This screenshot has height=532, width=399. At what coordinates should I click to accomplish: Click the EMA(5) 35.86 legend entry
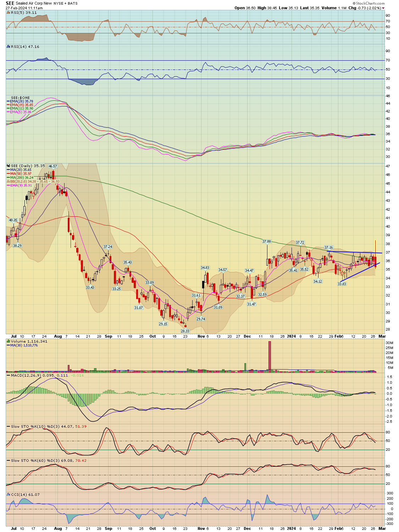19,112
